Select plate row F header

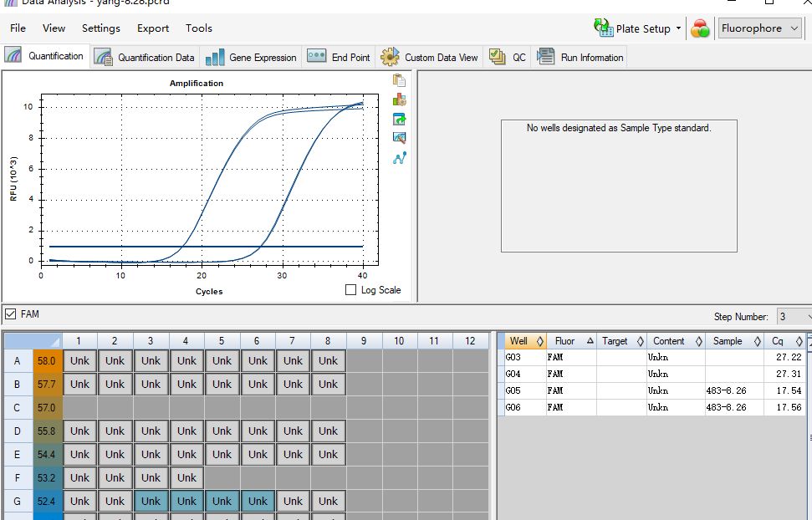click(17, 477)
